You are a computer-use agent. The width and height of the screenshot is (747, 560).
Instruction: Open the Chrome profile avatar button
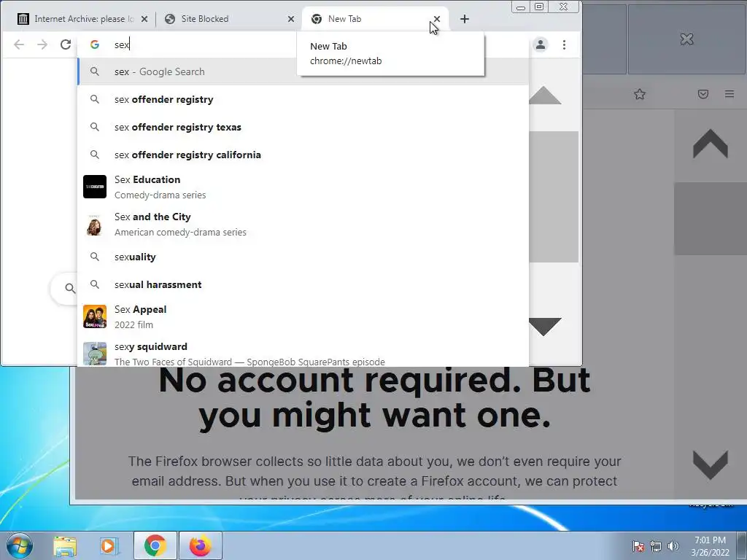click(541, 44)
